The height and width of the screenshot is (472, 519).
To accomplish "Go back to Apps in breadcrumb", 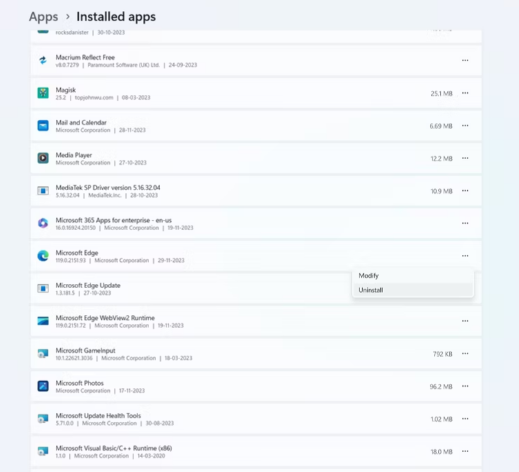I will [43, 17].
